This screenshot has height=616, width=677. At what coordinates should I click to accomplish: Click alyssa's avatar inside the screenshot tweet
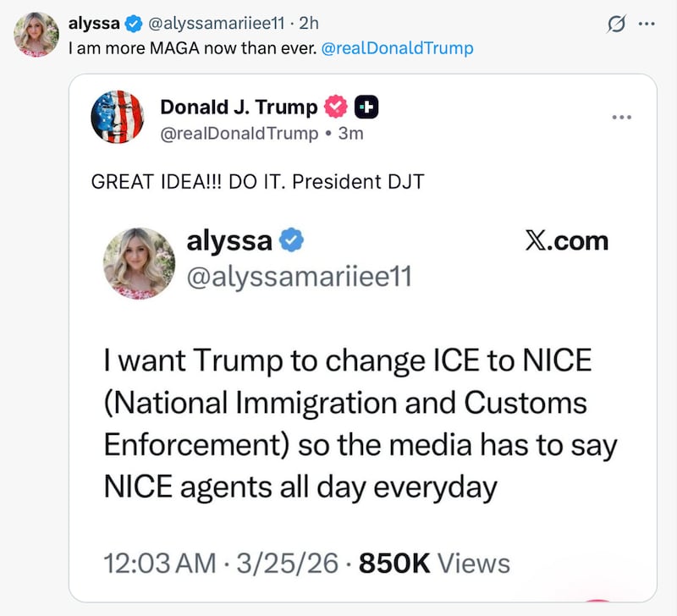tap(137, 263)
